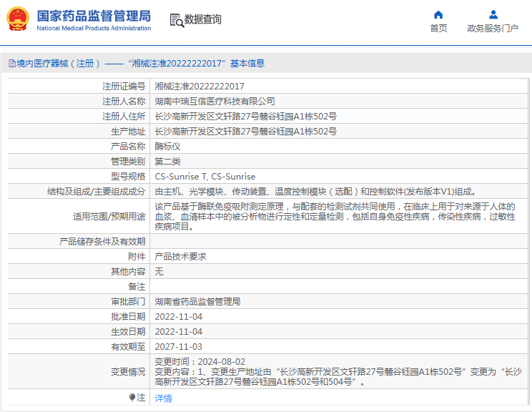Click the 有效期至 label
532x412 pixels.
(128, 346)
